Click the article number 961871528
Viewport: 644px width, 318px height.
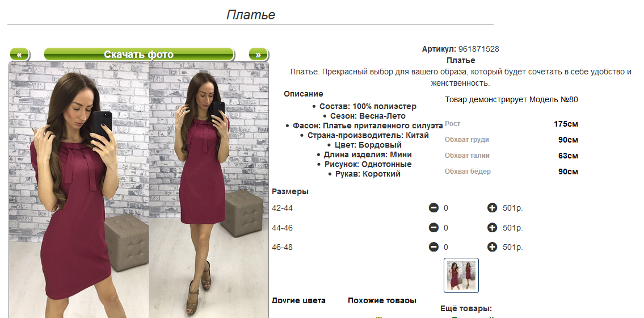click(479, 49)
